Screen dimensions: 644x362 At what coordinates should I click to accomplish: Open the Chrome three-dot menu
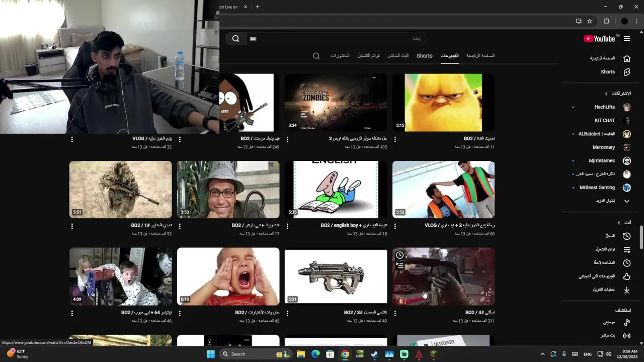[x=635, y=21]
